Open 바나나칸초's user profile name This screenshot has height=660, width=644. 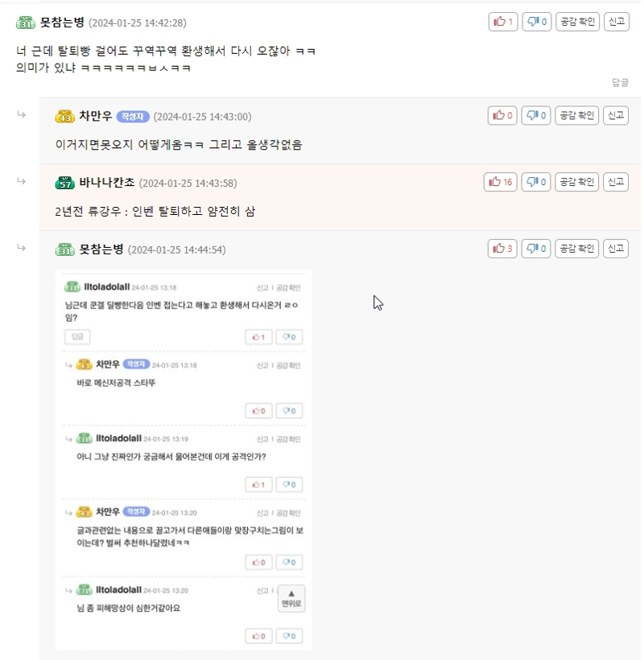107,182
